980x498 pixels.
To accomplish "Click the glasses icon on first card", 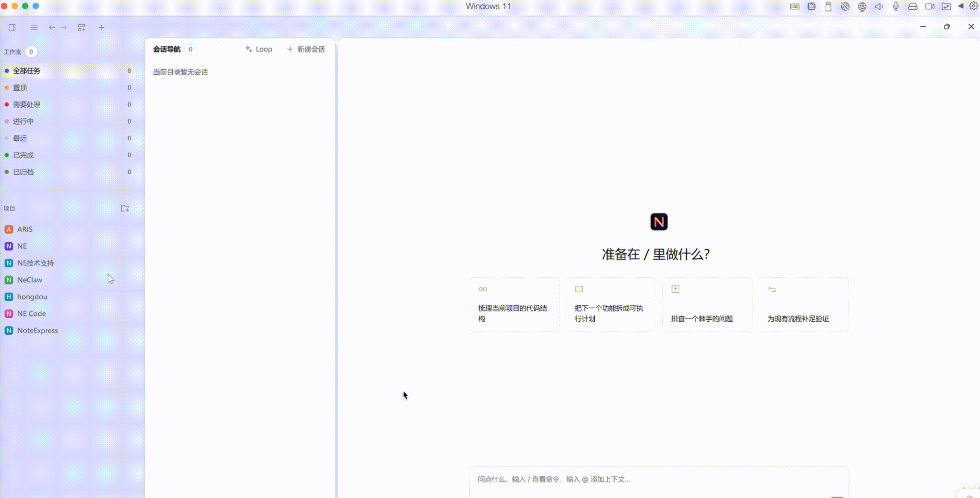I will tap(483, 289).
